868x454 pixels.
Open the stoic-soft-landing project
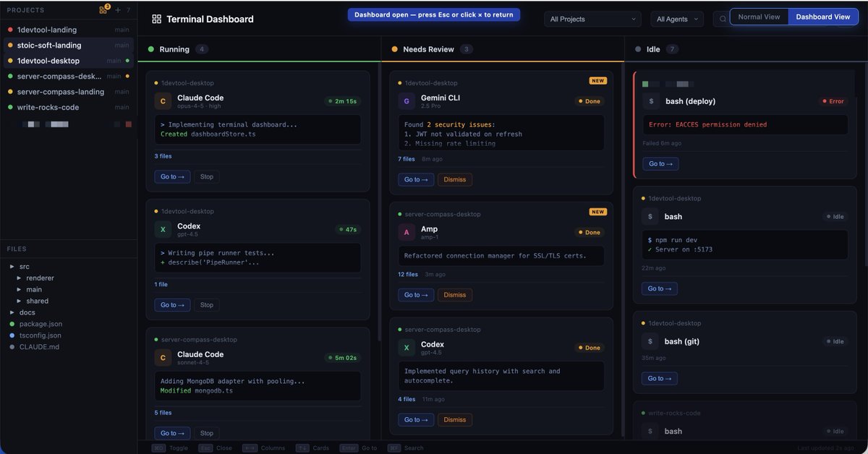(67, 45)
